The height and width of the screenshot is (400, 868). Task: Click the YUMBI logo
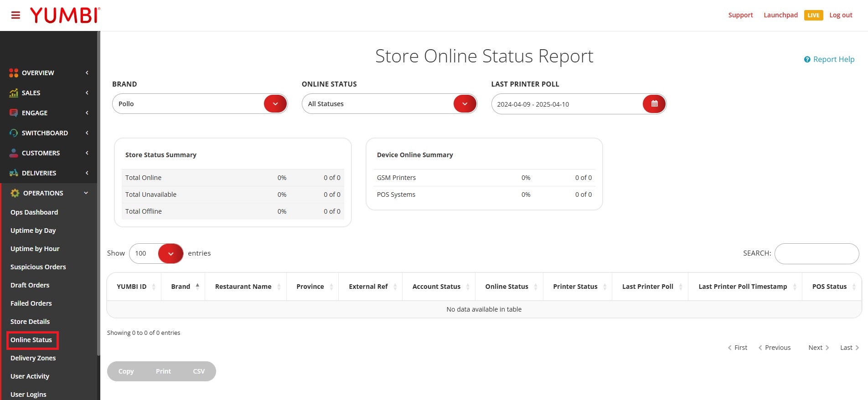pos(65,15)
